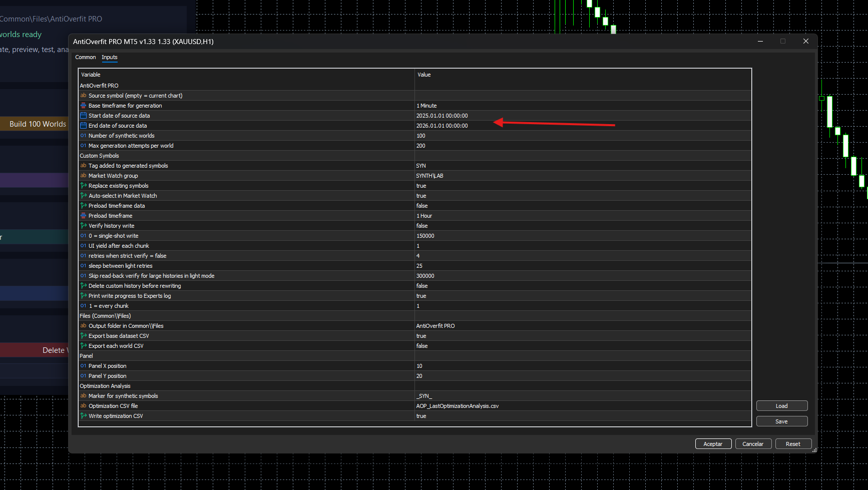
Task: Select the 'Files (Common\Files)' section row
Action: [415, 316]
